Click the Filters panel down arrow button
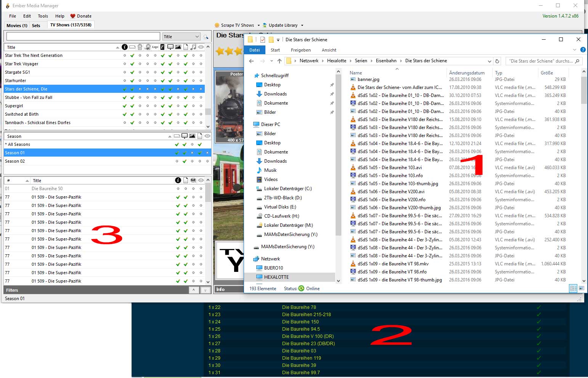Viewport: 588px width, 378px height. tap(205, 290)
